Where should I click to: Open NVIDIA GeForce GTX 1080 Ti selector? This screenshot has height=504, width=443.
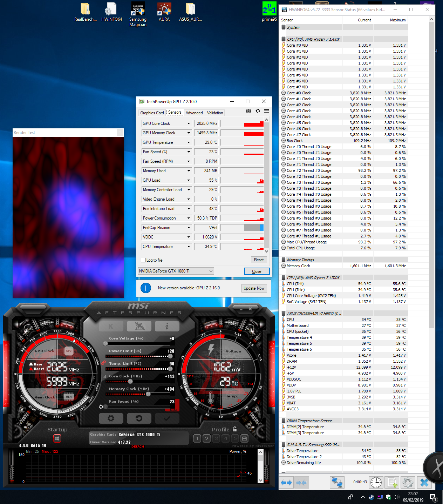pyautogui.click(x=176, y=271)
